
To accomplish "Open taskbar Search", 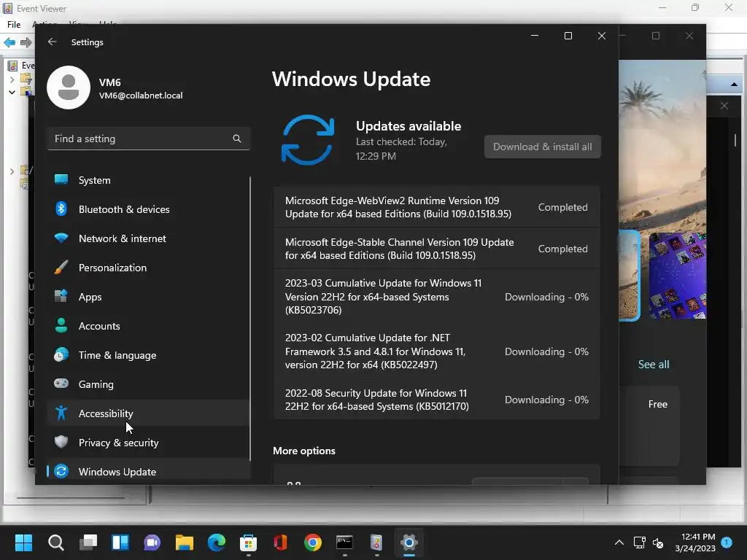I will [55, 542].
